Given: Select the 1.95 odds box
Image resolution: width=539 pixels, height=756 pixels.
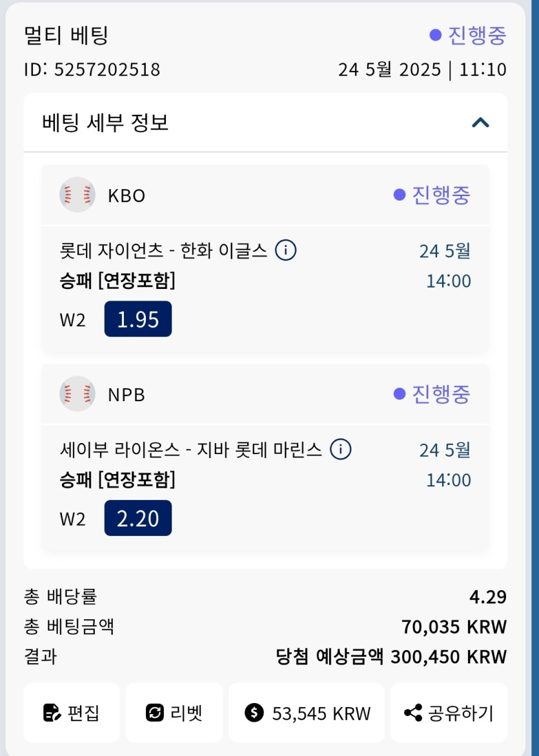Looking at the screenshot, I should pyautogui.click(x=138, y=319).
